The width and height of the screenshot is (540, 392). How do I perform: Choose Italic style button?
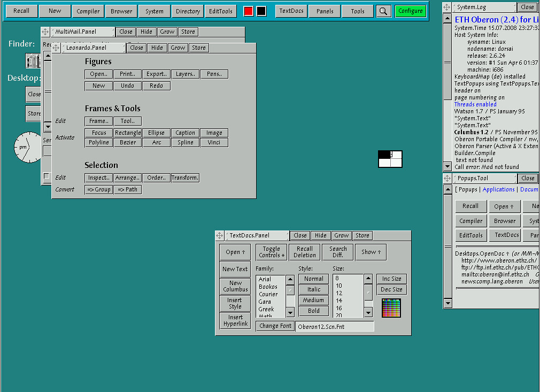coord(314,289)
